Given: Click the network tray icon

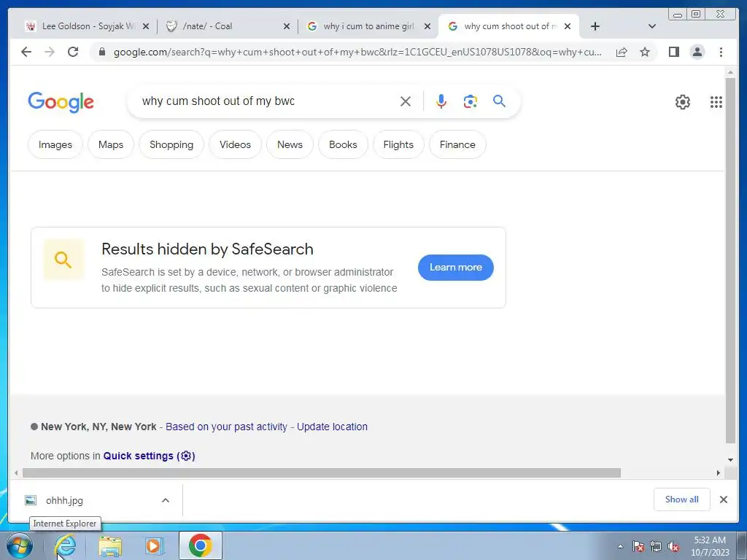Looking at the screenshot, I should click(x=656, y=547).
